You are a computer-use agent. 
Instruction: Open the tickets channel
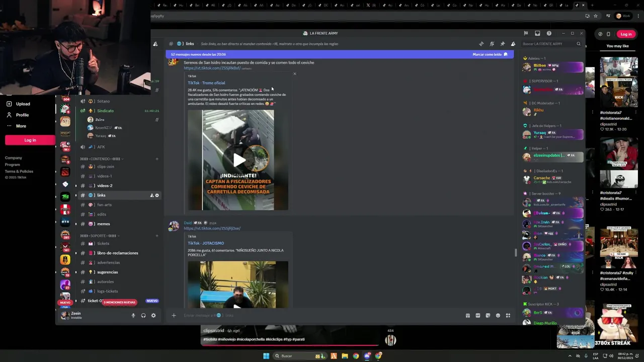click(x=120, y=243)
